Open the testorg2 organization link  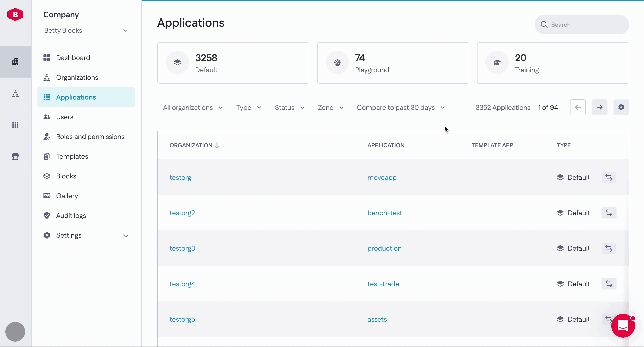pos(182,213)
